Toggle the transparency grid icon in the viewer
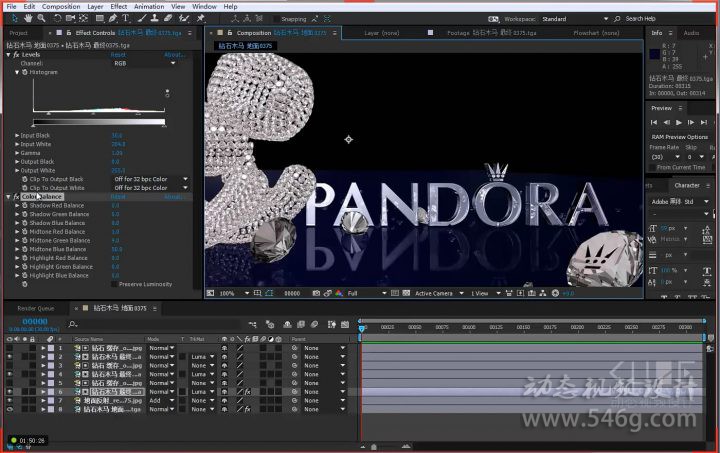Screen dimensions: 720x453 click(406, 293)
